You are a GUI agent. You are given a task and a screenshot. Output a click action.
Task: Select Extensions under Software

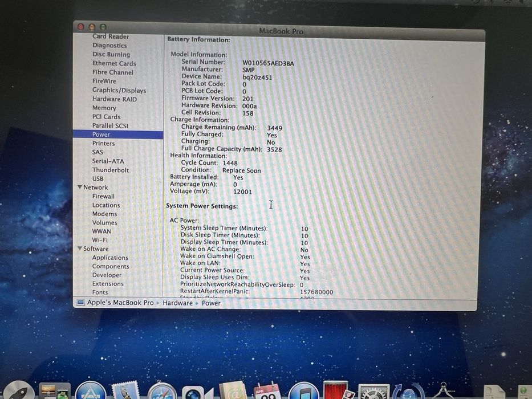click(x=108, y=284)
